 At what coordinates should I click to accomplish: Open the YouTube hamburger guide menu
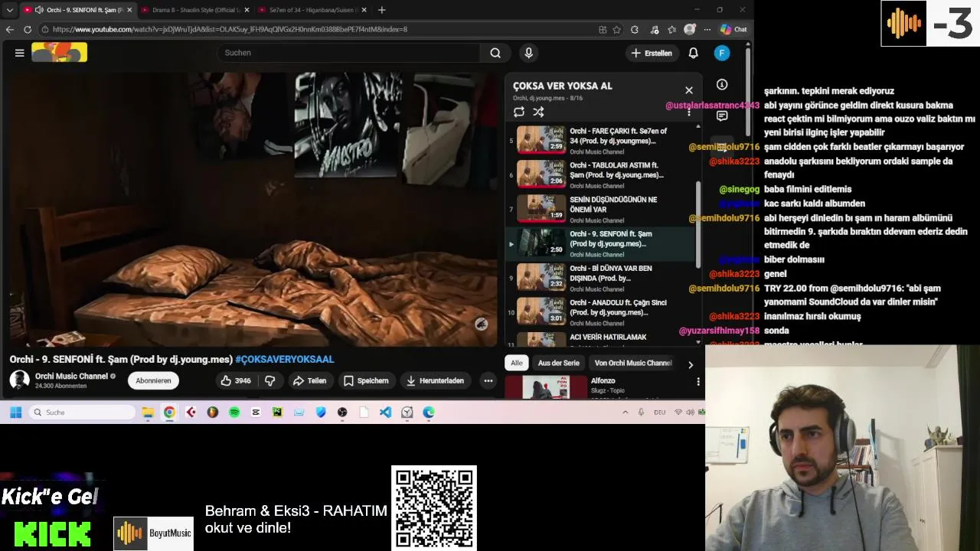pos(20,53)
